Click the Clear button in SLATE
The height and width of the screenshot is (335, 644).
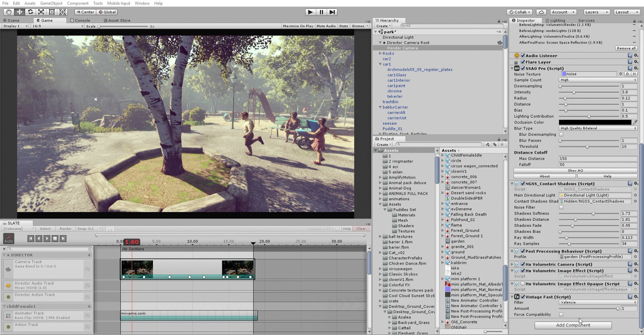[361, 229]
